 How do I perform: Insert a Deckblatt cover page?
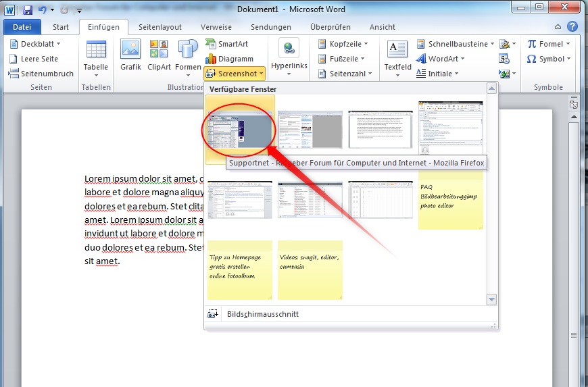35,44
